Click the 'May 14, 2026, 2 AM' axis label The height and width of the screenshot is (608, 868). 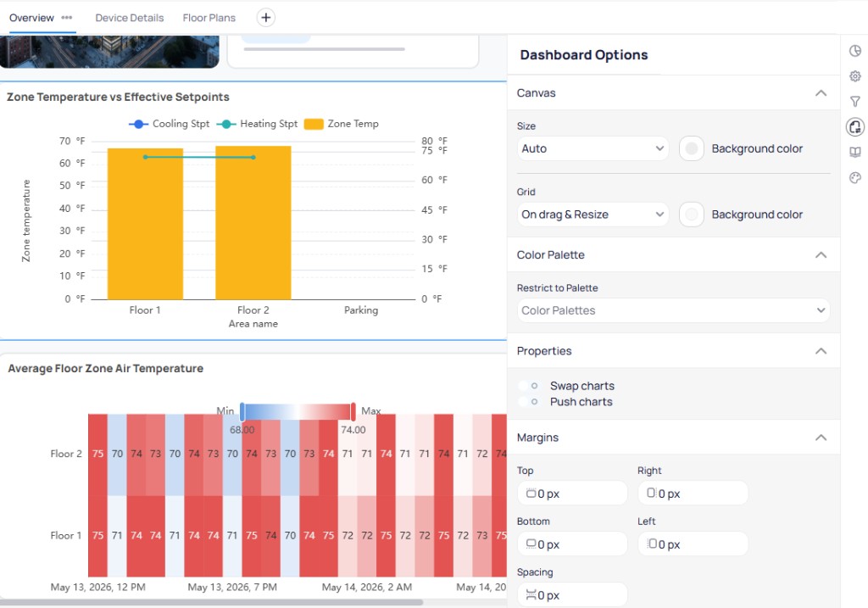pyautogui.click(x=367, y=587)
